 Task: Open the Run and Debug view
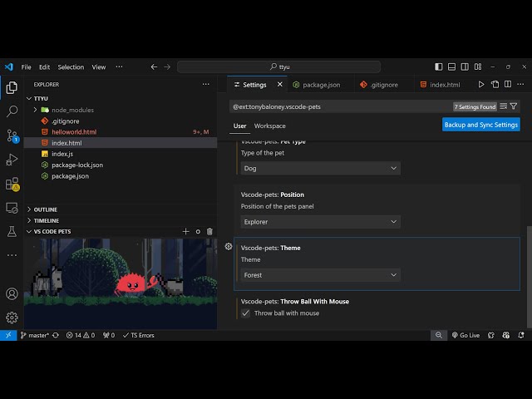coord(12,159)
